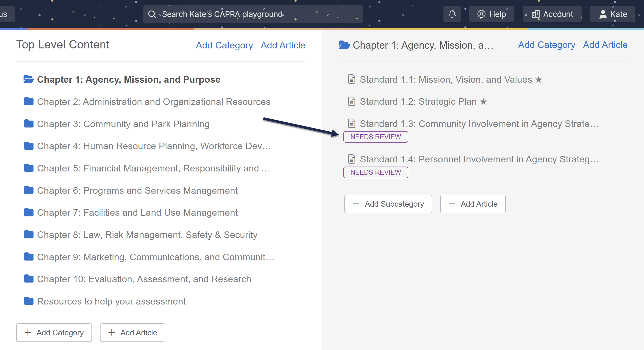Click the document icon for Standard 1.1
Image resolution: width=644 pixels, height=350 pixels.
click(351, 79)
